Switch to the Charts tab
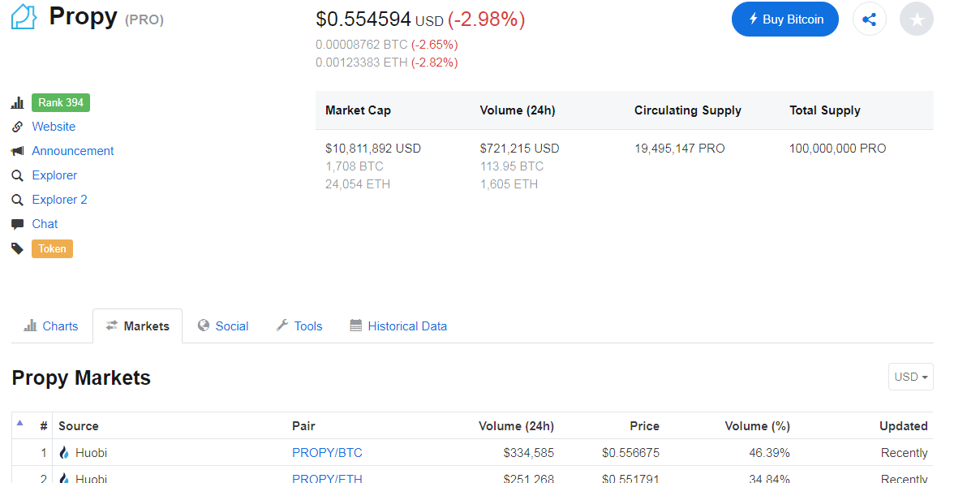 pos(51,326)
